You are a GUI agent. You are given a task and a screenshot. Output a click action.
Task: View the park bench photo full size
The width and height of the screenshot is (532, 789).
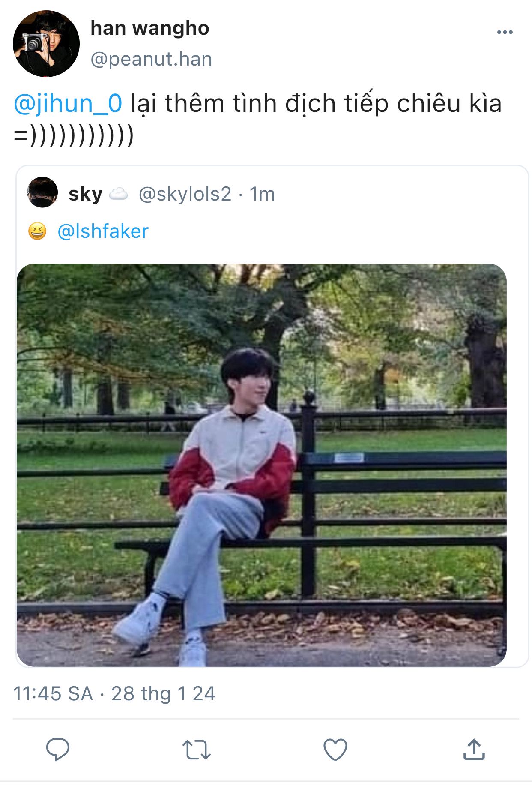coord(261,465)
